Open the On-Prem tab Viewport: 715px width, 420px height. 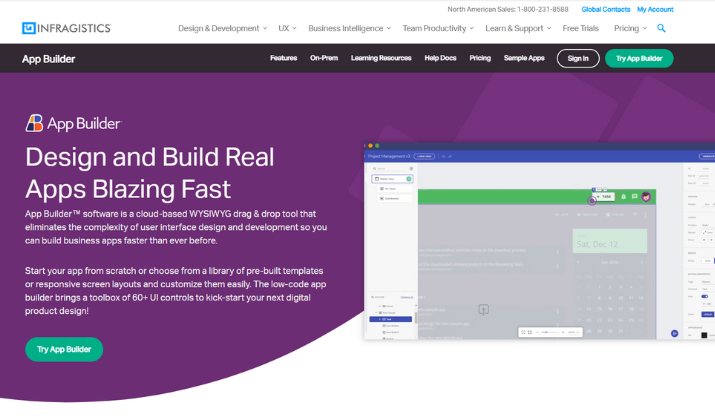tap(324, 58)
